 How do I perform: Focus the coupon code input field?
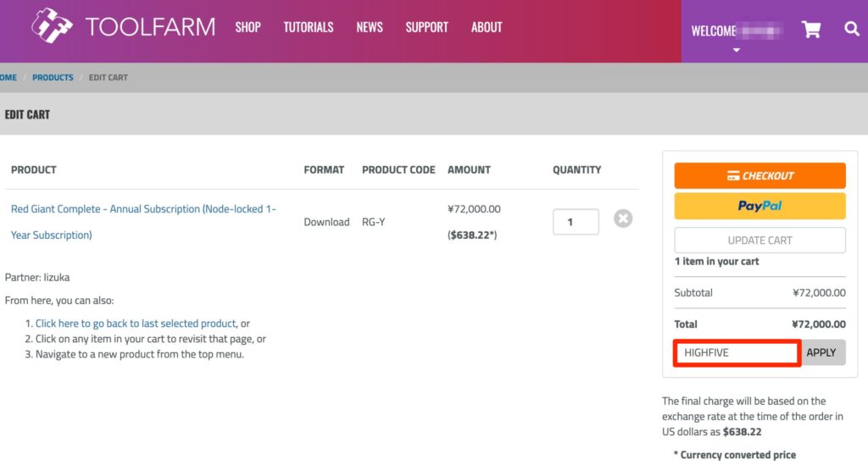point(737,352)
